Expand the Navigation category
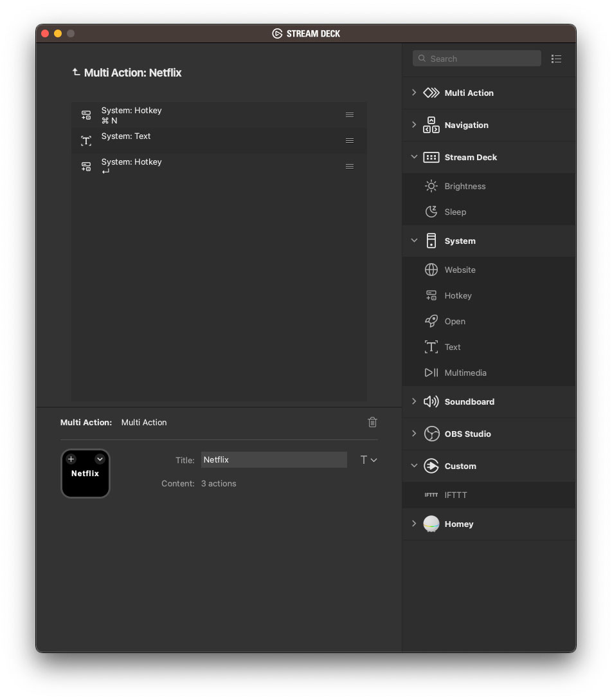 pos(414,125)
